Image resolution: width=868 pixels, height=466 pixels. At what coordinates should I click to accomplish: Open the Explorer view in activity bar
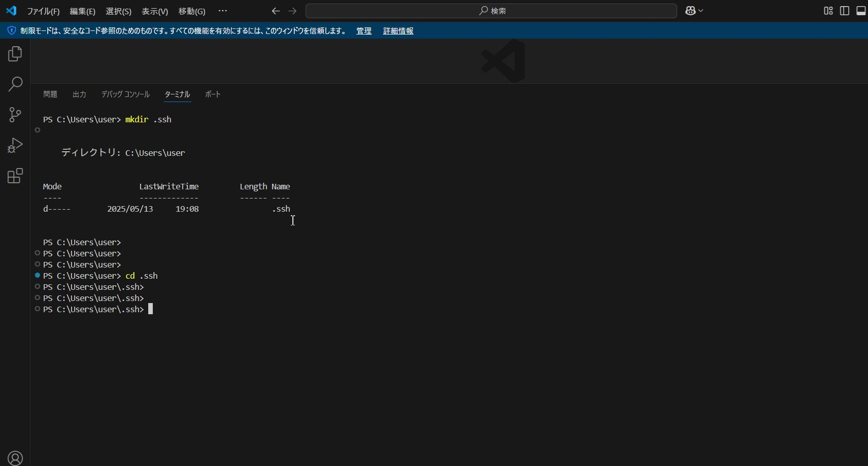point(15,54)
